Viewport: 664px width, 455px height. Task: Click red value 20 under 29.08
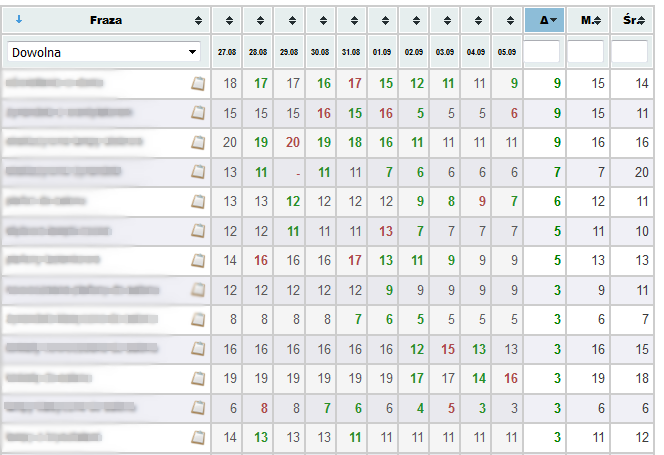pyautogui.click(x=293, y=142)
